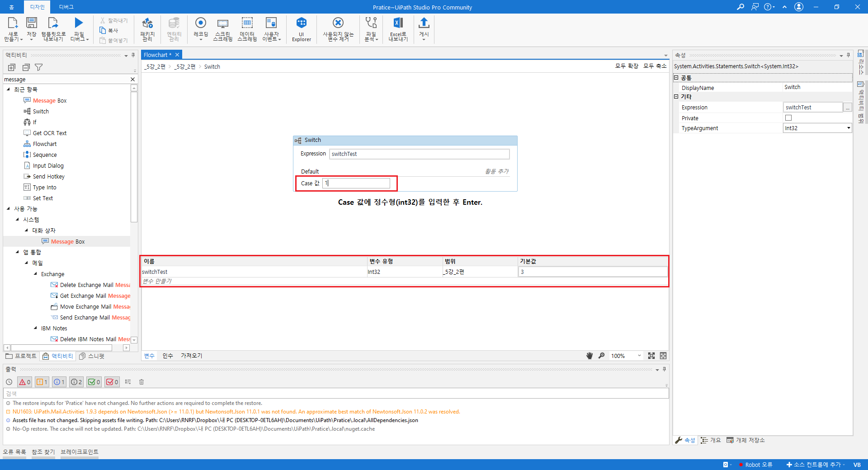Close the Flowchart tab
The image size is (868, 470).
[x=177, y=55]
